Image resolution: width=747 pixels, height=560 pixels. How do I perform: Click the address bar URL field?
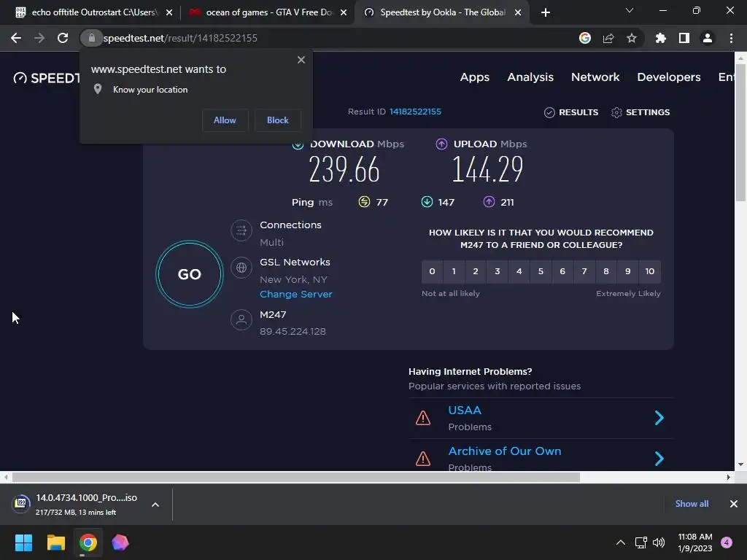[x=333, y=38]
